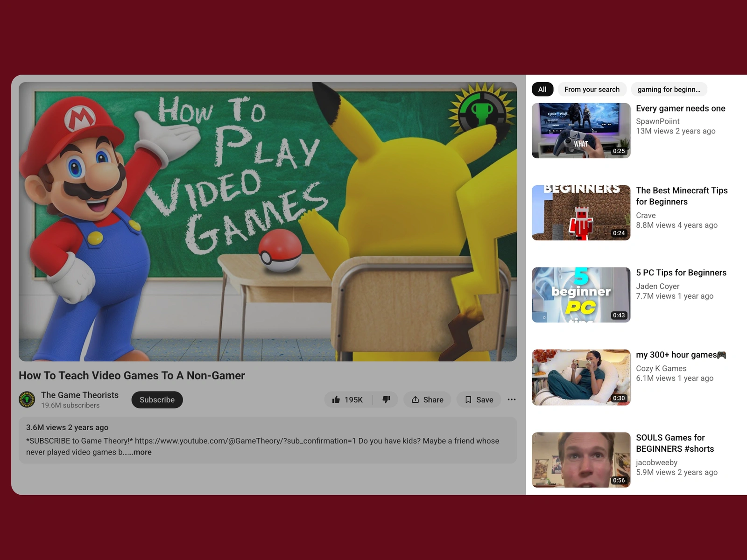Click the main title 'How To Teach Video Games To A Non-Gamer'
This screenshot has width=747, height=560.
click(132, 375)
